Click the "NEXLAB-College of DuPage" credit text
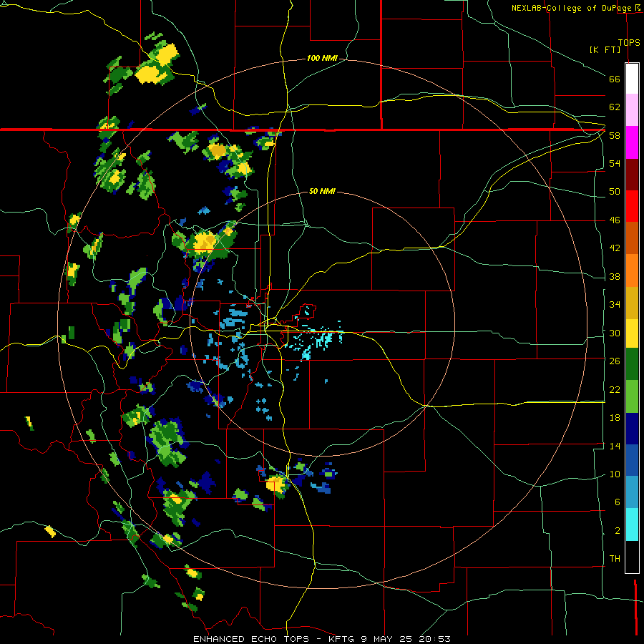Screen dimensions: 644x644 tap(572, 8)
